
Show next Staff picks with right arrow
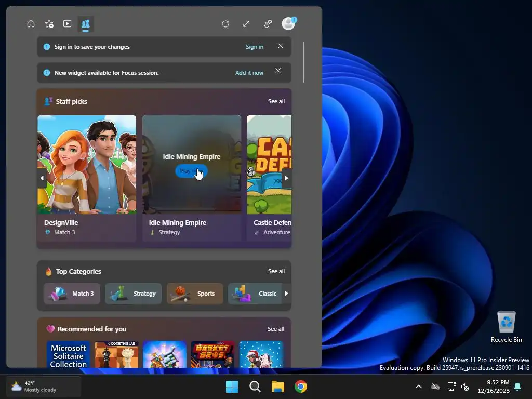pos(286,178)
